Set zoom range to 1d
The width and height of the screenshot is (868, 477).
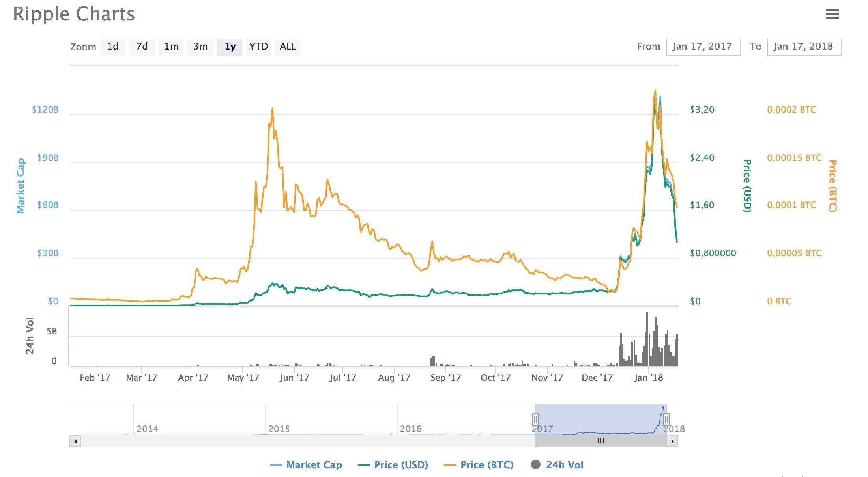(113, 47)
